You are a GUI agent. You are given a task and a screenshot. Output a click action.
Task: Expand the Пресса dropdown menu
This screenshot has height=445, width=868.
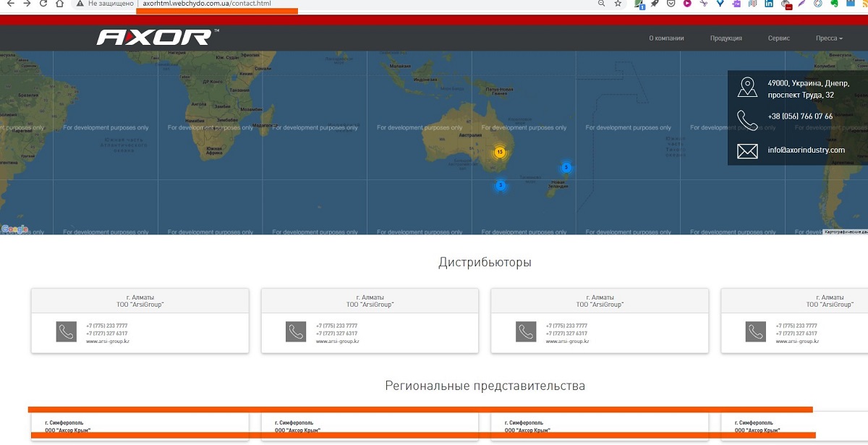[829, 38]
